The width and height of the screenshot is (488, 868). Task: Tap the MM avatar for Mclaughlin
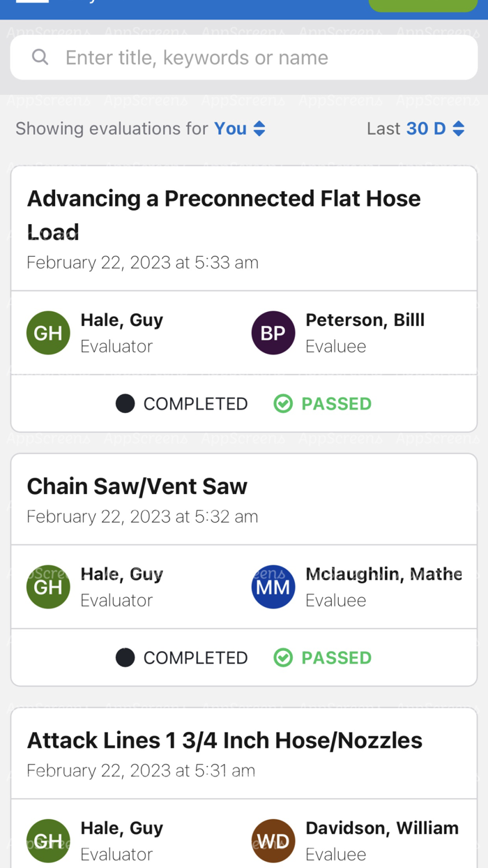[273, 587]
